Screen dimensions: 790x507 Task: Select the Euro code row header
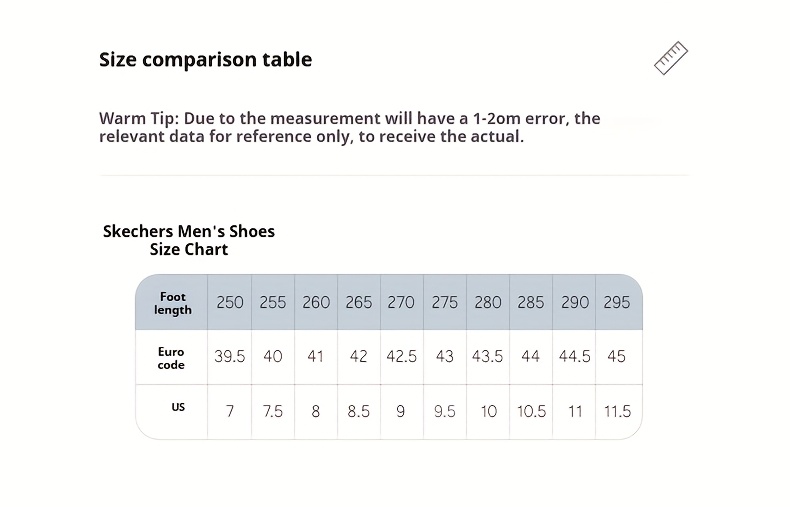pos(171,358)
